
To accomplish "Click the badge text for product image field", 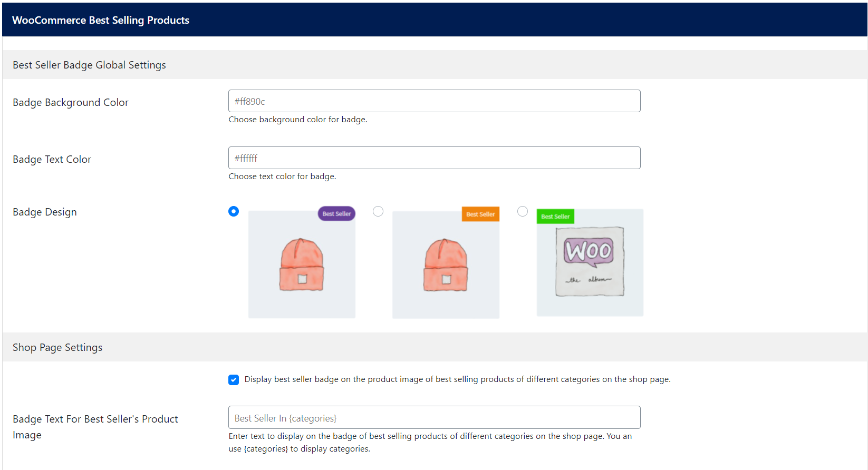I will [435, 417].
